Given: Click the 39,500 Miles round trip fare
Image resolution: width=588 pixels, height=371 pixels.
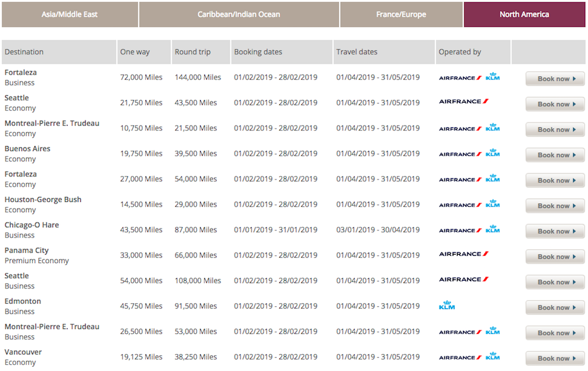Looking at the screenshot, I should tap(196, 153).
